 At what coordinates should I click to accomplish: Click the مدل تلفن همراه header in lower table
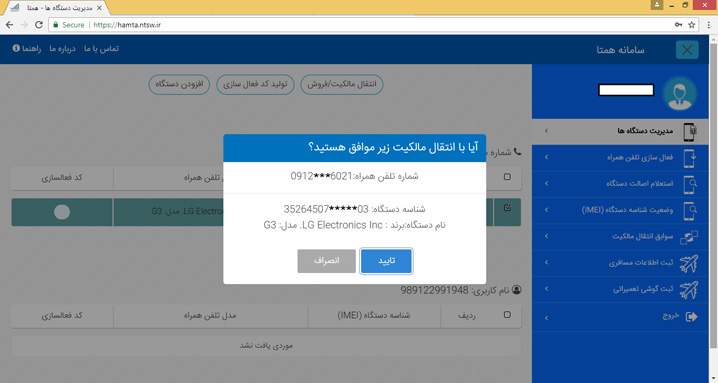tap(210, 315)
